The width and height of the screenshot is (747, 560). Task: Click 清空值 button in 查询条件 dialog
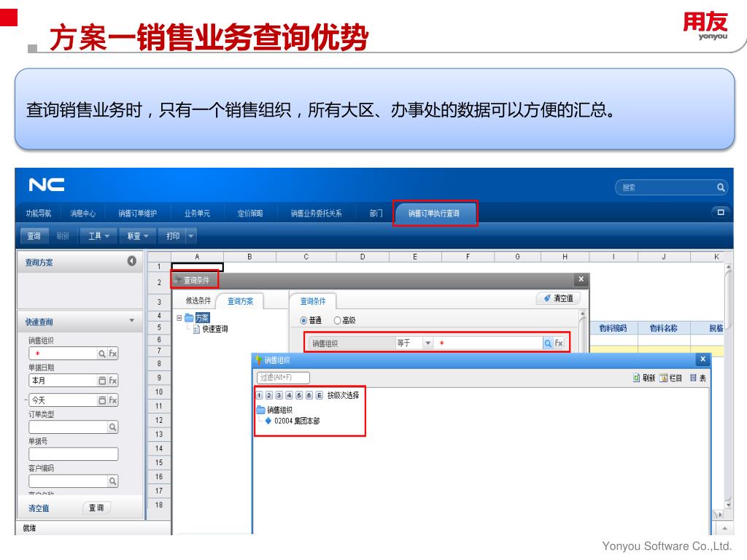[x=558, y=298]
